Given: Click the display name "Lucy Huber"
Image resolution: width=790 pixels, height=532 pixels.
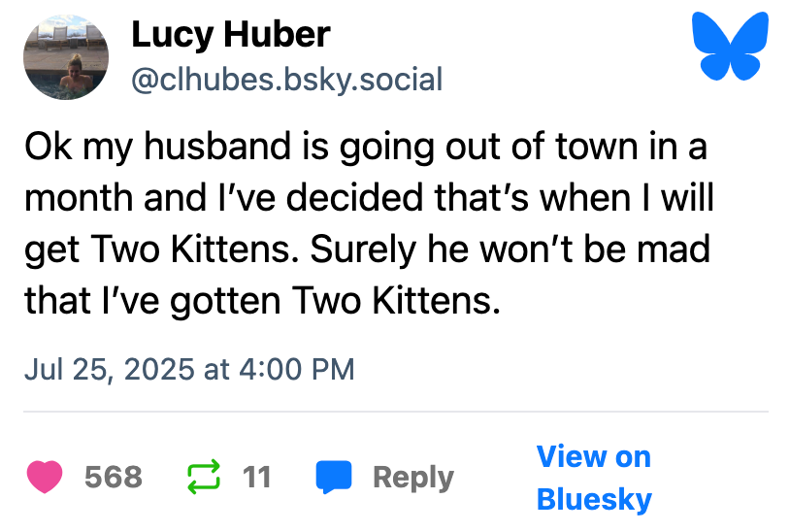Looking at the screenshot, I should coord(230,36).
